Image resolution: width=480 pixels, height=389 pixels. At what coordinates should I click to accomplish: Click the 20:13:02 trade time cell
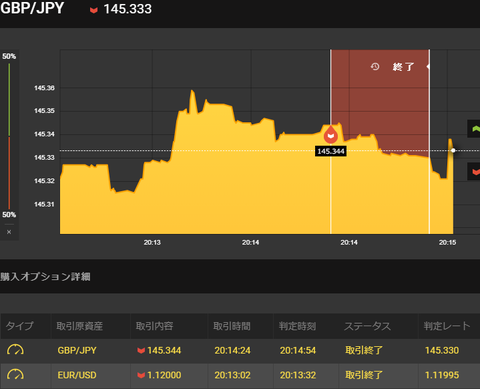tap(232, 375)
